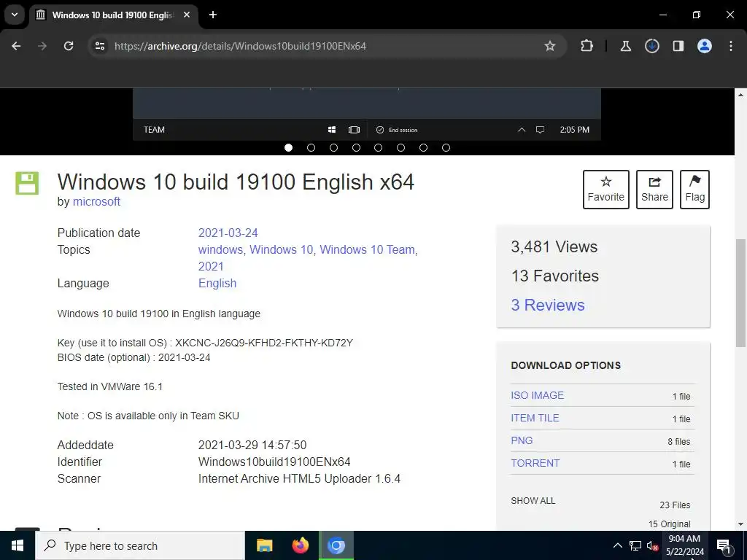
Task: Click the Addeddate value 2021-03-29 14:57:50
Action: 252,446
